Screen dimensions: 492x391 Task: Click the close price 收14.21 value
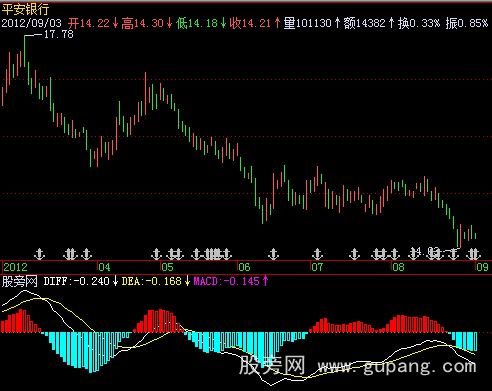[x=250, y=23]
